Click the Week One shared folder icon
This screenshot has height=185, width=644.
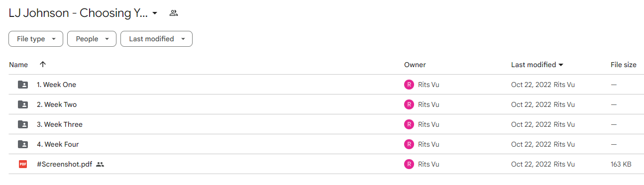coord(23,85)
